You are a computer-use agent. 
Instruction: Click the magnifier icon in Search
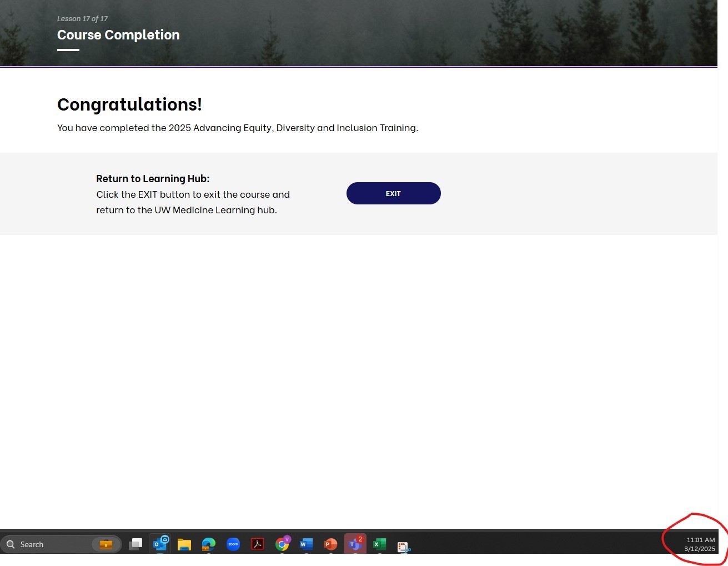click(x=11, y=544)
